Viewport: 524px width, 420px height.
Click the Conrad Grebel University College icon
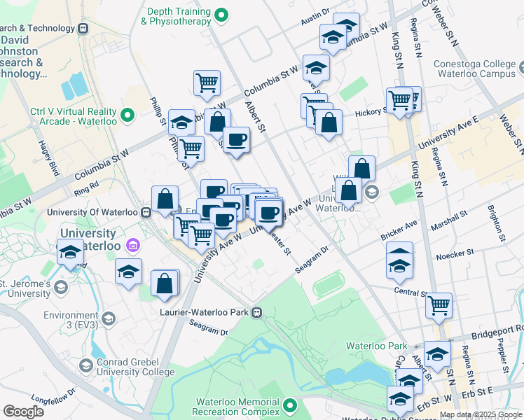(86, 366)
